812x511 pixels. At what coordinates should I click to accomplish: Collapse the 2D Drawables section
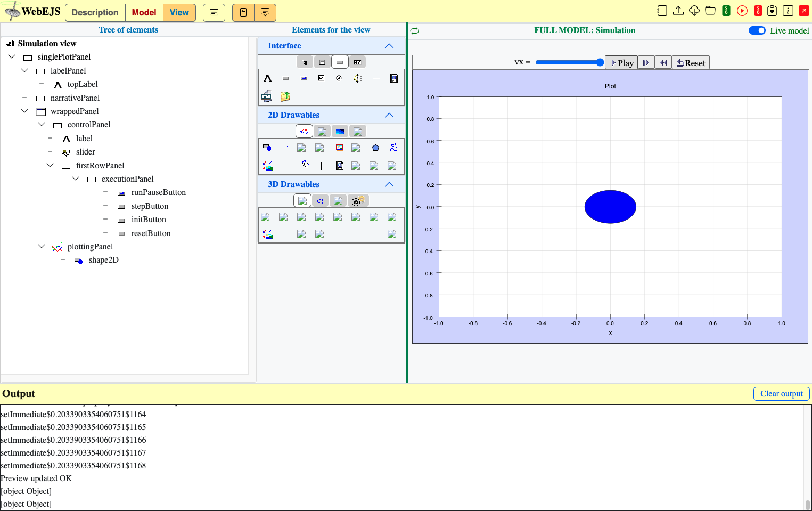click(389, 115)
